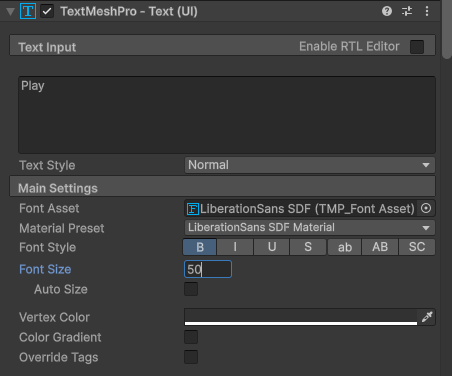
Task: Click the Font Size input field
Action: [x=208, y=269]
